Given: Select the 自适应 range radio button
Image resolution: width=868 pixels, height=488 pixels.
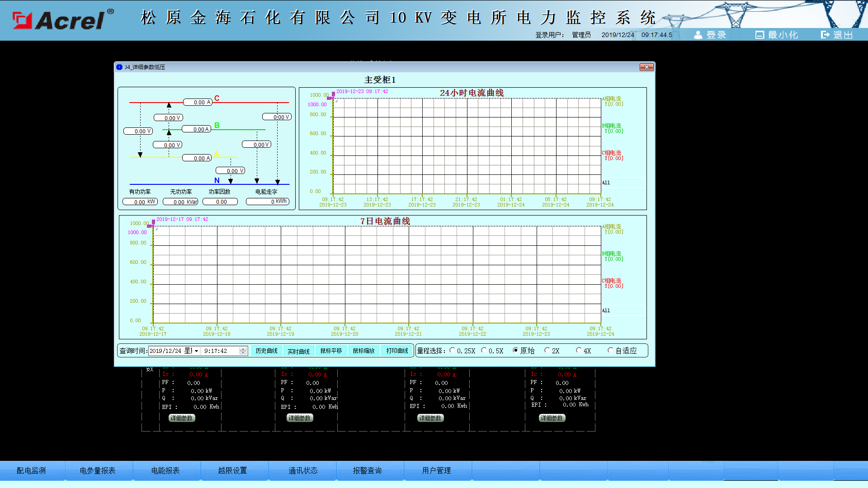Looking at the screenshot, I should coord(610,350).
